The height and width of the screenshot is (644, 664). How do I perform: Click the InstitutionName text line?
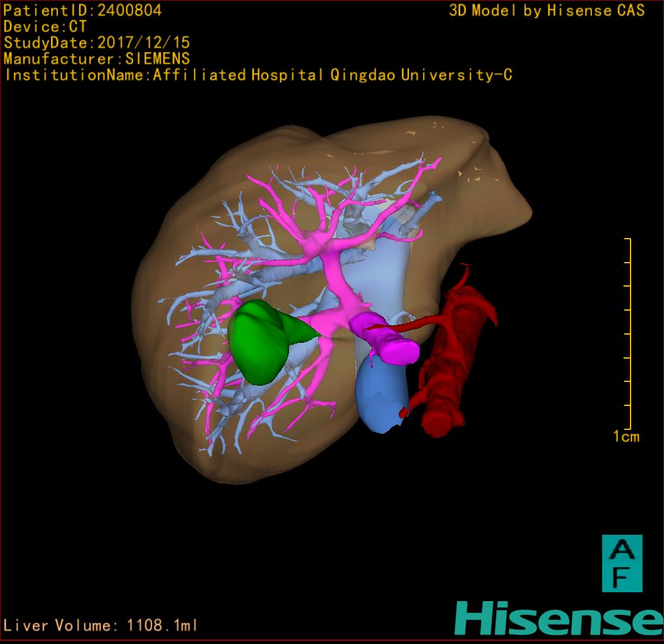tap(258, 75)
